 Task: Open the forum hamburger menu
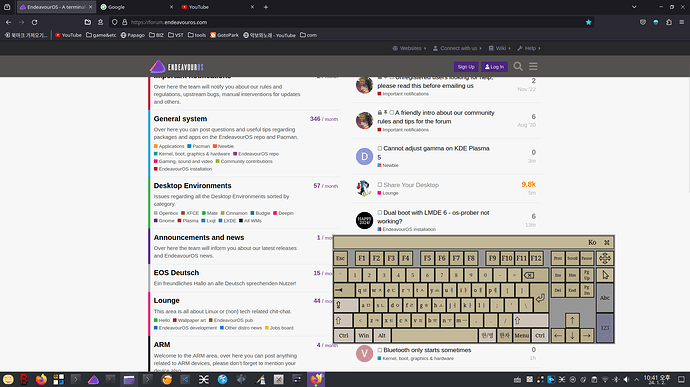(533, 66)
